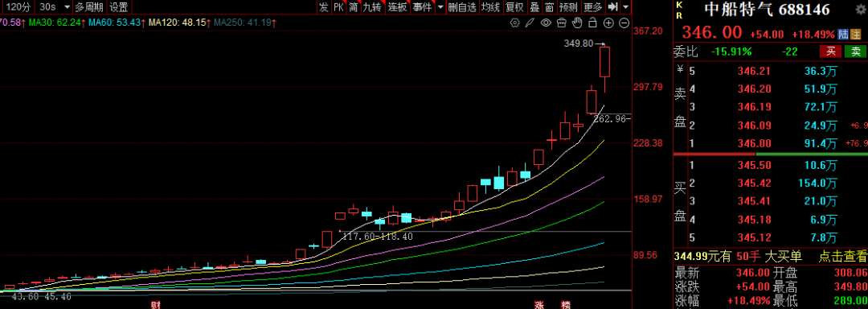This screenshot has height=309, width=868.
Task: Open the 事件 events button
Action: click(423, 7)
